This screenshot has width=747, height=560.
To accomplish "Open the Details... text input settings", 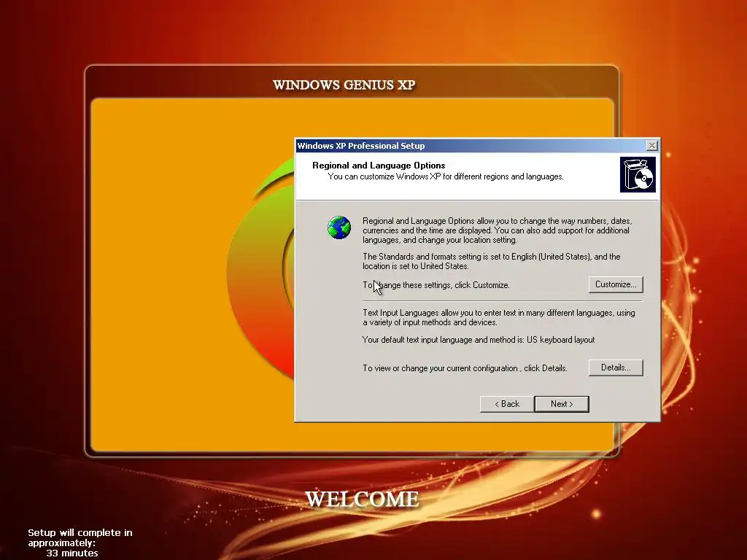I will point(616,367).
